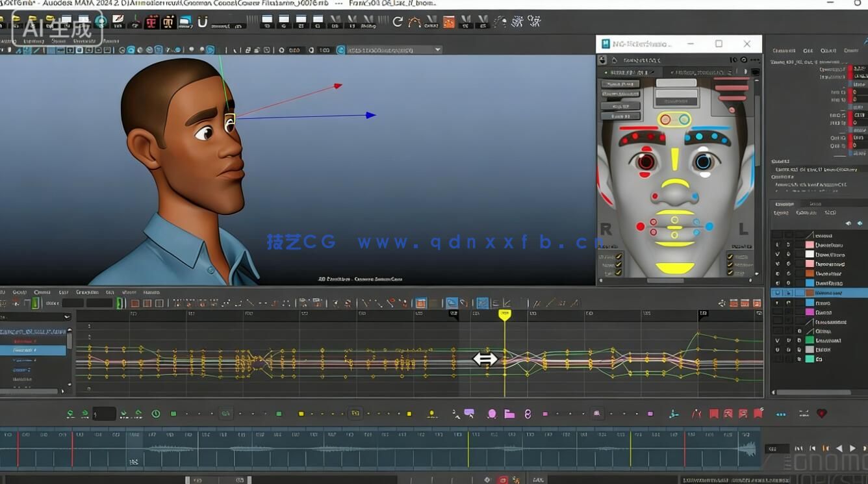The height and width of the screenshot is (484, 868).
Task: Toggle the top-left checkbox at bottom of face picker
Action: [619, 257]
